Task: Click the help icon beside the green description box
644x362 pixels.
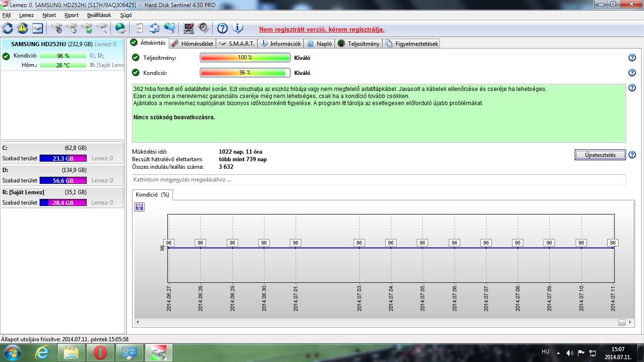Action: click(632, 88)
